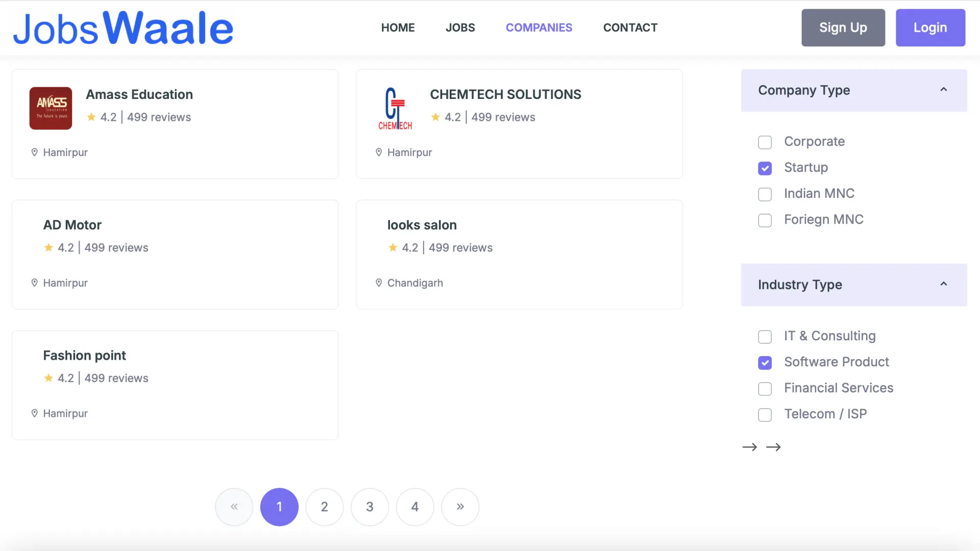This screenshot has height=551, width=980.
Task: Go to pagination page 3
Action: (x=370, y=507)
